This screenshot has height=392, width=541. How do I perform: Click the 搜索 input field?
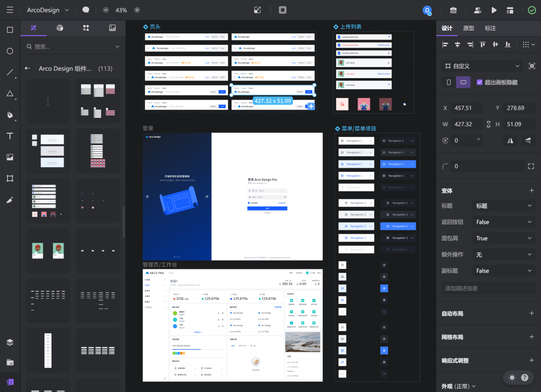pos(73,47)
